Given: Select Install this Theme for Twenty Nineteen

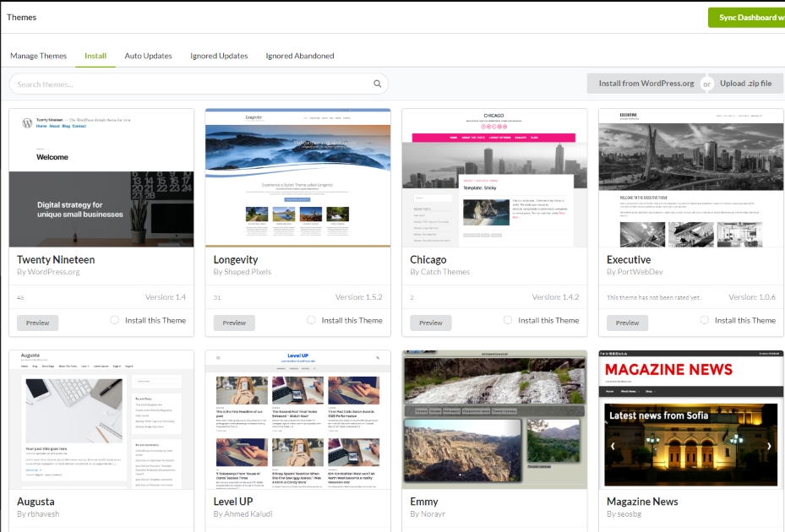Looking at the screenshot, I should tap(115, 320).
